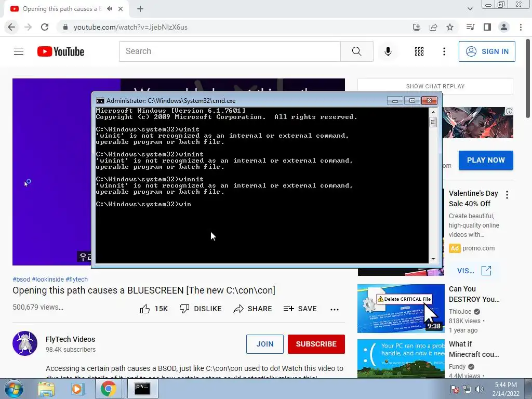Image resolution: width=532 pixels, height=399 pixels.
Task: Click cmd taskbar icon
Action: click(x=142, y=389)
